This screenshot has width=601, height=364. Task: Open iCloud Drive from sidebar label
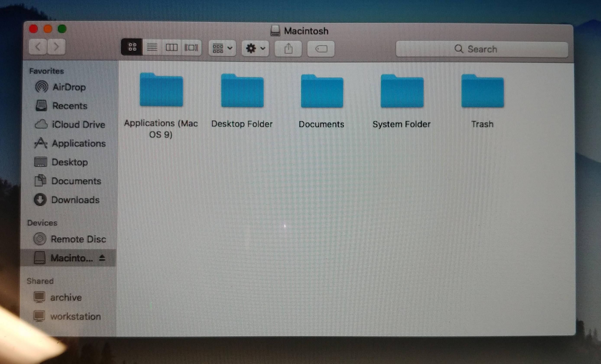point(79,125)
